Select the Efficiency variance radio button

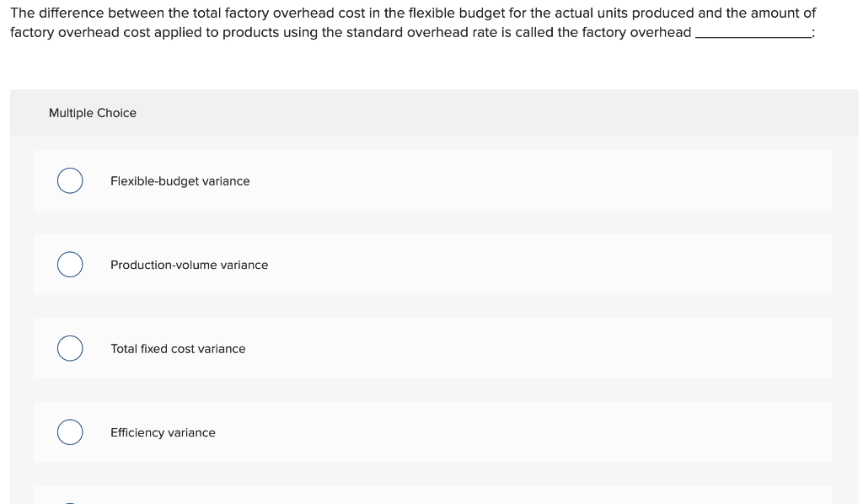(x=70, y=432)
